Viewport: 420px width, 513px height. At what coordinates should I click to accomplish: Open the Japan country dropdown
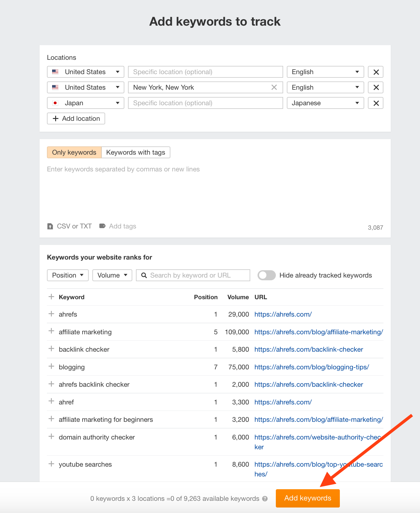point(86,103)
